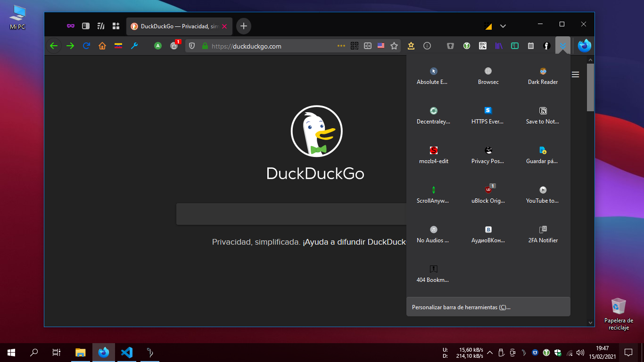Click the green A extension icon
The image size is (644, 362).
click(x=158, y=46)
